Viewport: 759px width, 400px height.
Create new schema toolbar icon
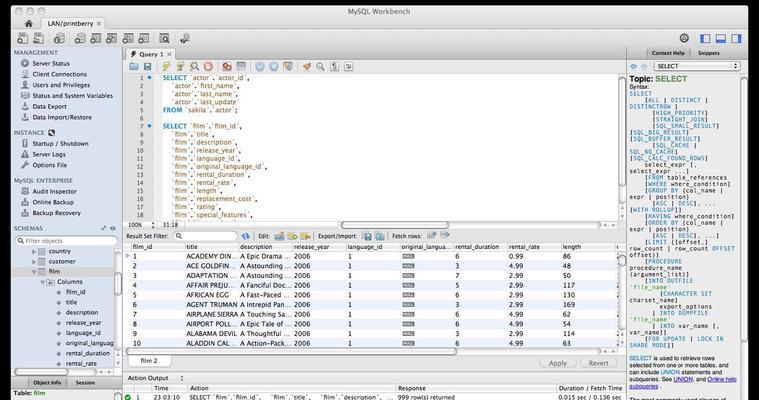pyautogui.click(x=80, y=38)
